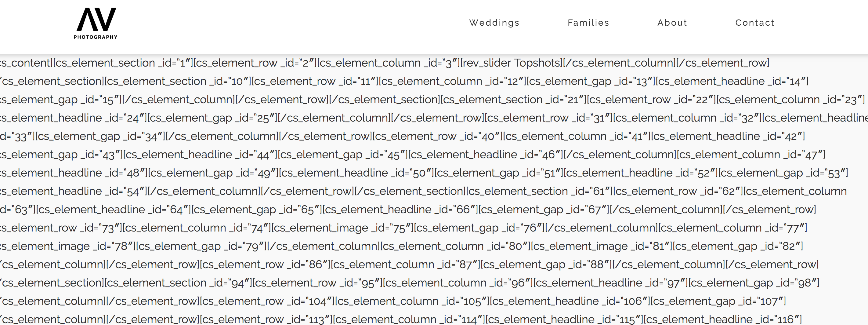
Task: Click the cs_element_row _id="86" shortcode
Action: click(263, 265)
